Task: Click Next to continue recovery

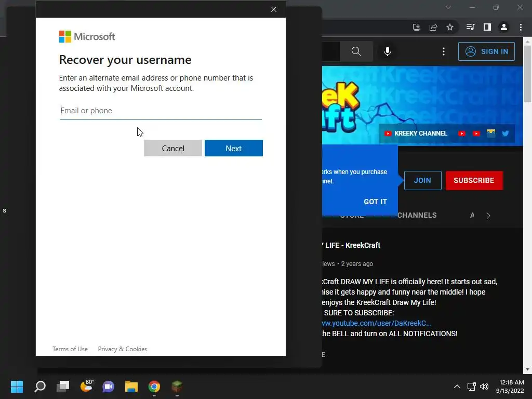Action: click(x=233, y=148)
